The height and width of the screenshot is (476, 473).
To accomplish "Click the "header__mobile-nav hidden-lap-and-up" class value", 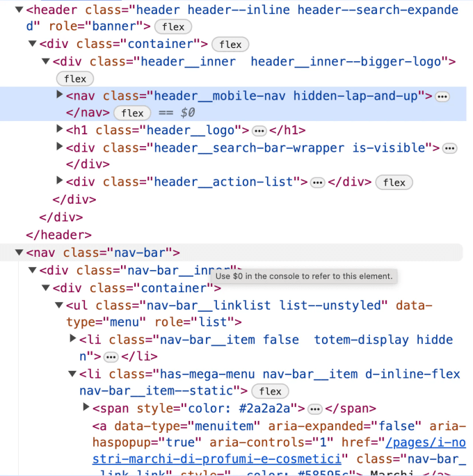I will (x=285, y=96).
